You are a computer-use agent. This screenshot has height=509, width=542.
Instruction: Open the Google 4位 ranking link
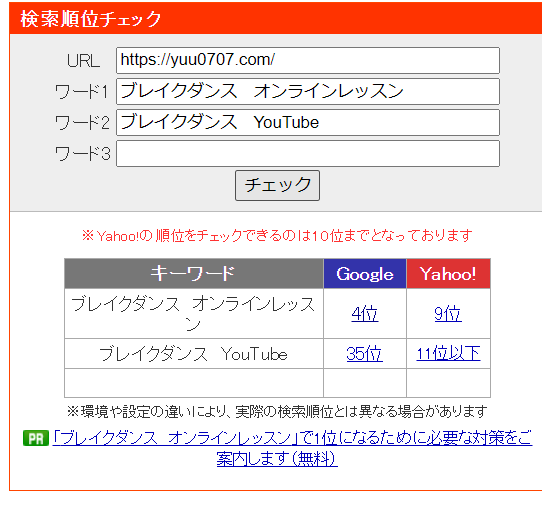[365, 314]
